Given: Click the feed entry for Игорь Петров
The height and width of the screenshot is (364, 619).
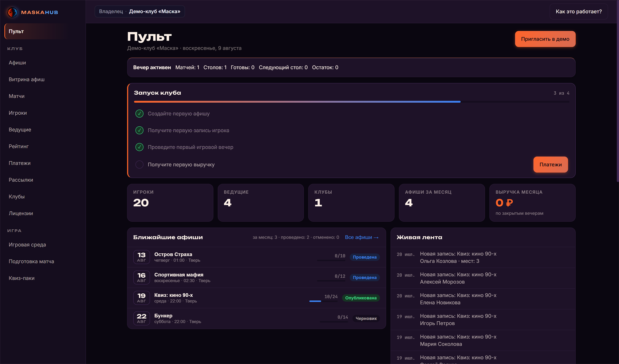Looking at the screenshot, I should coord(483,320).
